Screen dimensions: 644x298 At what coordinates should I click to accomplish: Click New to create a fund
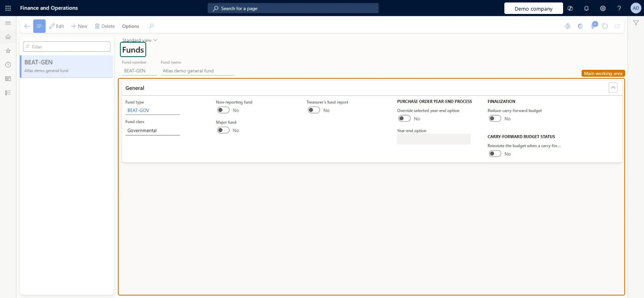point(79,26)
